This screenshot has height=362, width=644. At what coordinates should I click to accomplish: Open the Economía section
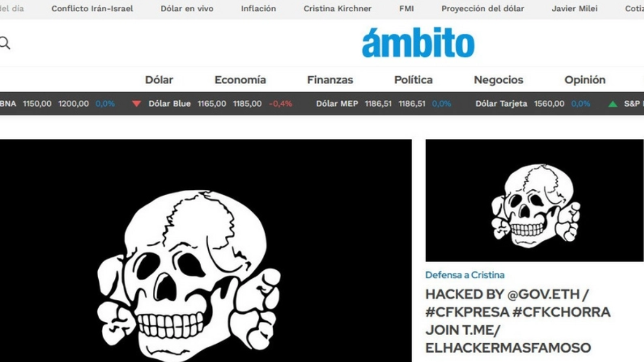240,80
